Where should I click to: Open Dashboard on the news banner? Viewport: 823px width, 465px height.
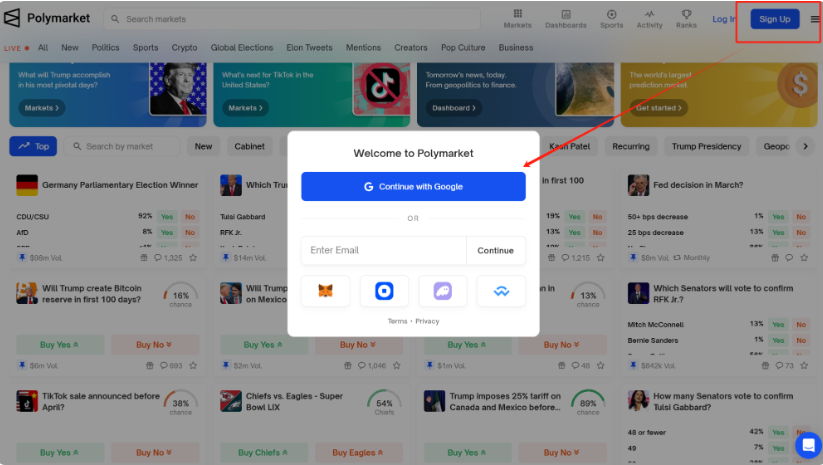[454, 108]
